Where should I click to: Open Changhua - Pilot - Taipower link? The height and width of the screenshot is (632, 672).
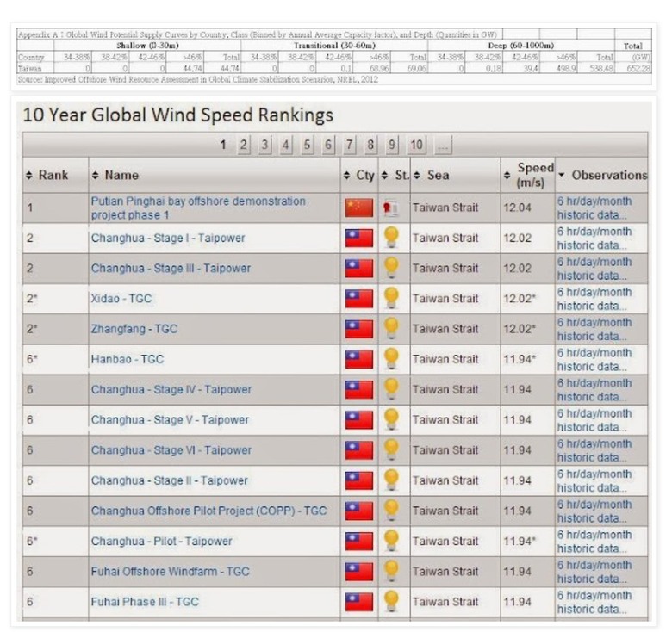(162, 542)
